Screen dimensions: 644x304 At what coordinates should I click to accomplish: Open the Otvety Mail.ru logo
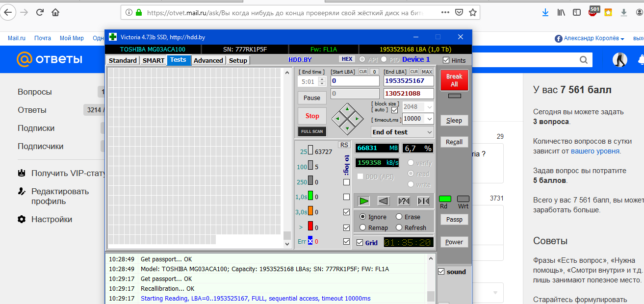pyautogui.click(x=50, y=59)
